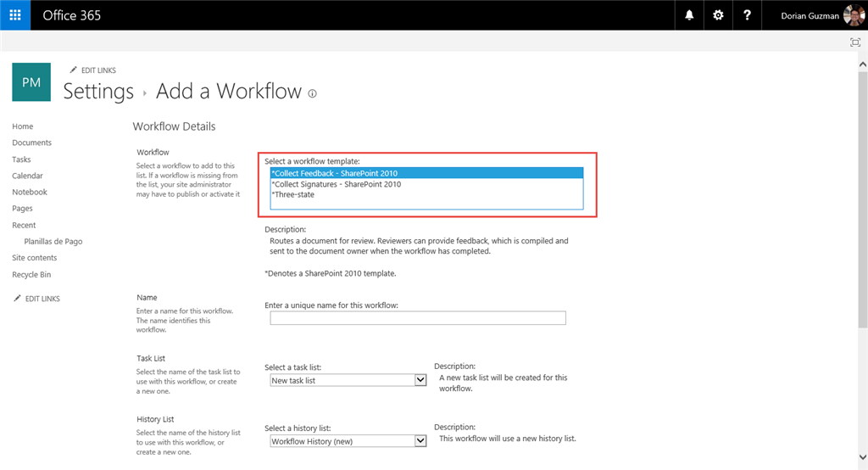Image resolution: width=868 pixels, height=470 pixels.
Task: Click the PM site logo
Action: [x=31, y=82]
